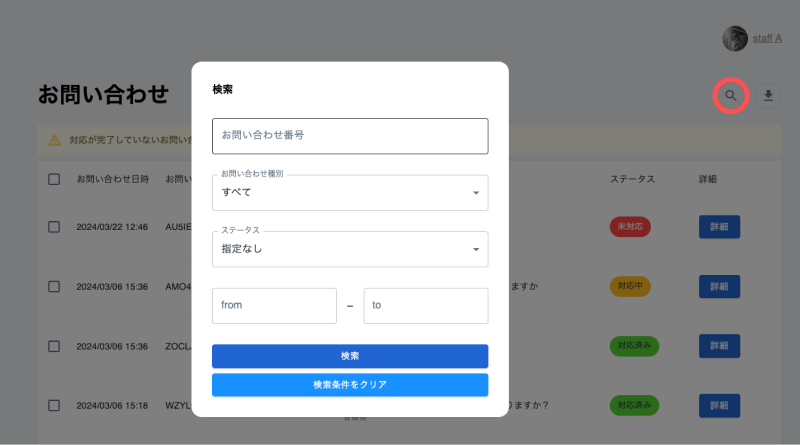Viewport: 800px width, 445px height.
Task: Open 詳細 for the 対応中 row
Action: pos(719,286)
